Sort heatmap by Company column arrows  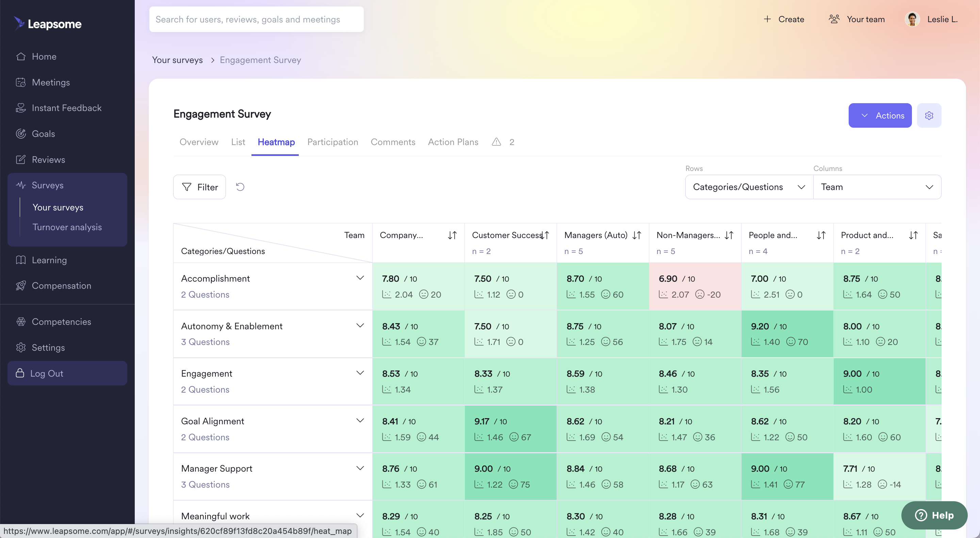[x=452, y=235]
